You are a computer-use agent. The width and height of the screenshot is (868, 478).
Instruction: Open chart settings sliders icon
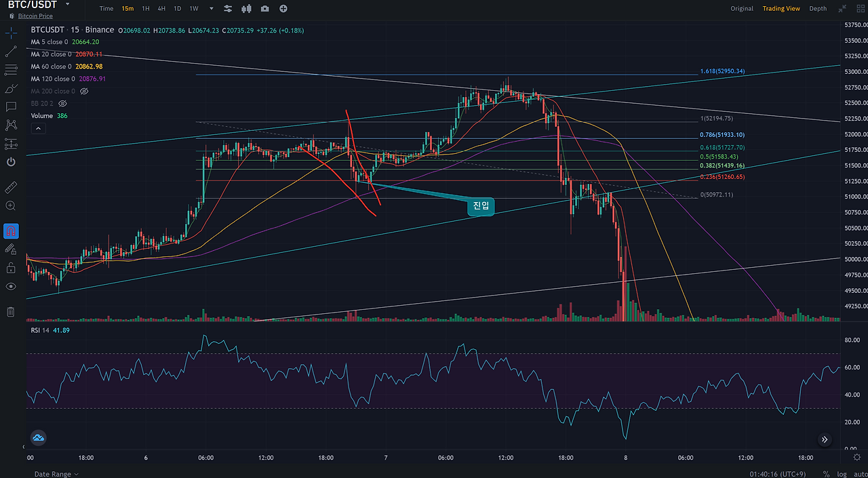(228, 9)
